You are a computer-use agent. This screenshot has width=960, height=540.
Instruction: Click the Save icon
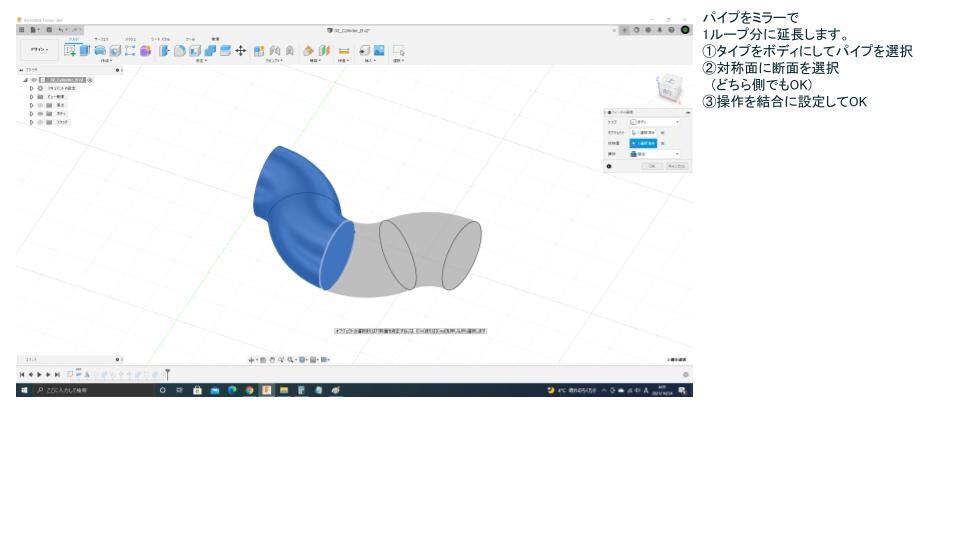point(49,29)
